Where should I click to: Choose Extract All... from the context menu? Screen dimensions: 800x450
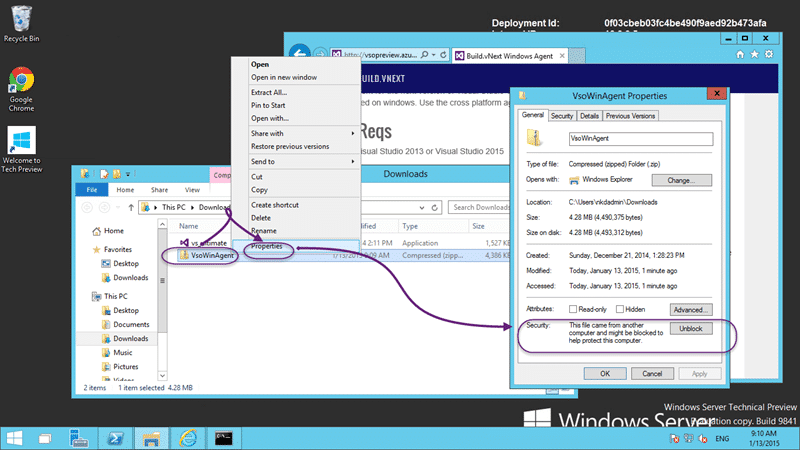point(269,92)
